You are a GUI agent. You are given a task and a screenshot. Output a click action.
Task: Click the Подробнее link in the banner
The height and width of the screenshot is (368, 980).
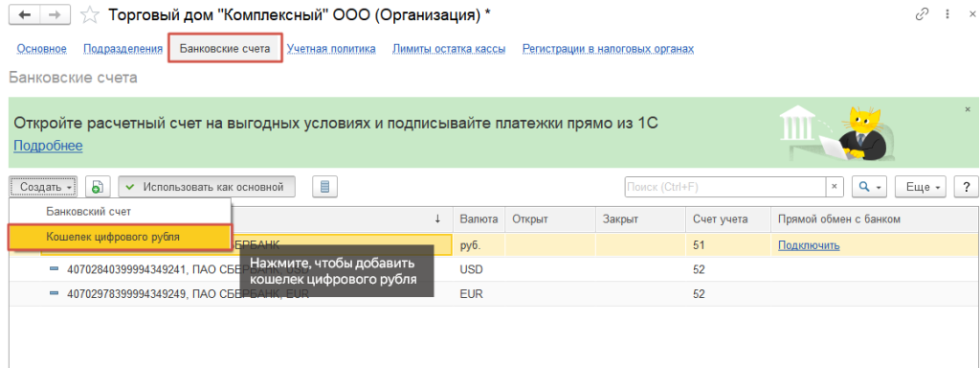48,146
